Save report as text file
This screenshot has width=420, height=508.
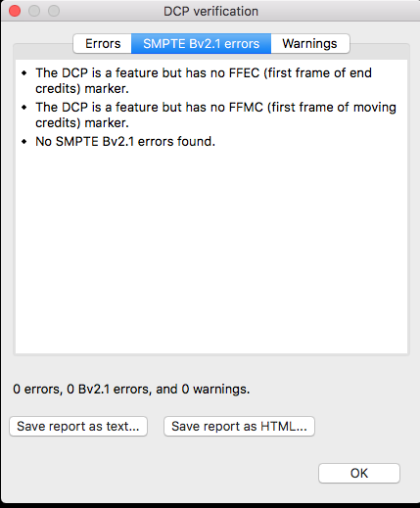pos(78,426)
